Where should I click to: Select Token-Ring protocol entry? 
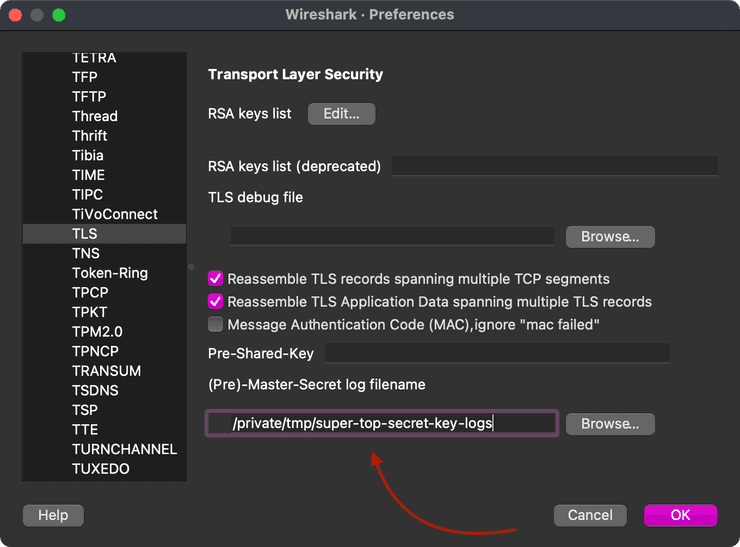pos(104,273)
